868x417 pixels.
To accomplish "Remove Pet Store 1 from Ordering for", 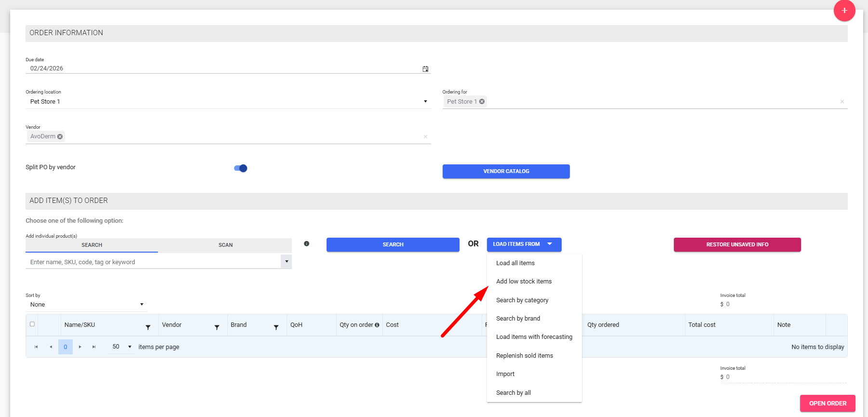I will 482,102.
